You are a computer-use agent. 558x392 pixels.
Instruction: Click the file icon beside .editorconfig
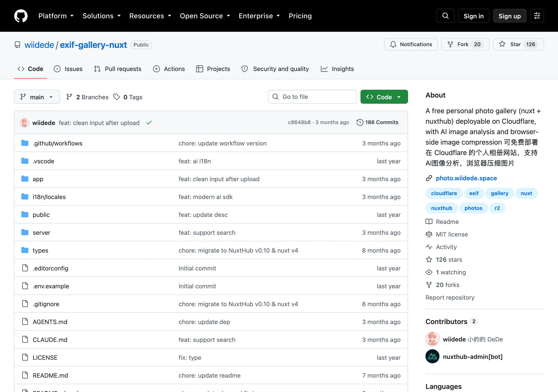[x=25, y=268]
